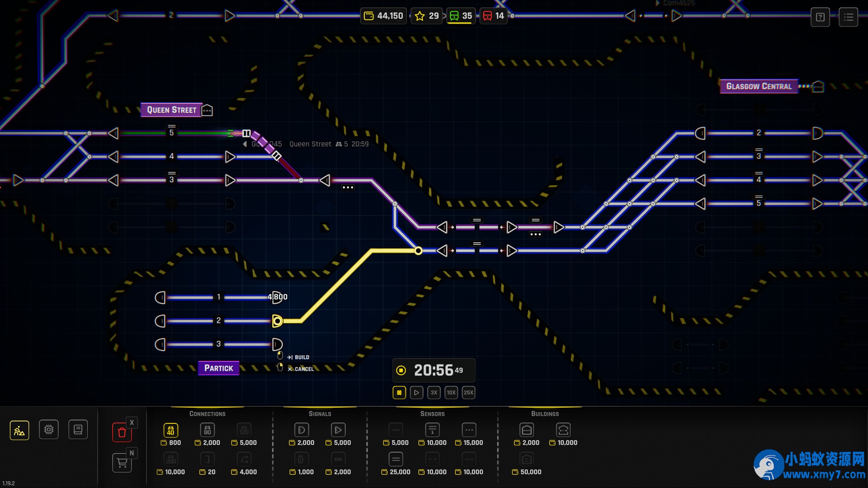This screenshot has width=868, height=488.
Task: Switch game speed to 25X
Action: tap(468, 393)
